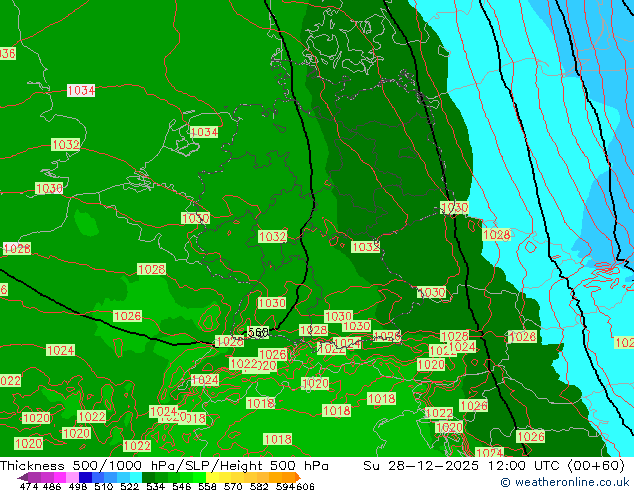The width and height of the screenshot is (634, 490).
Task: Select the map title 'Thickness 500/1000 hPa/SLP/Height 500 hPa'
Action: (x=164, y=465)
